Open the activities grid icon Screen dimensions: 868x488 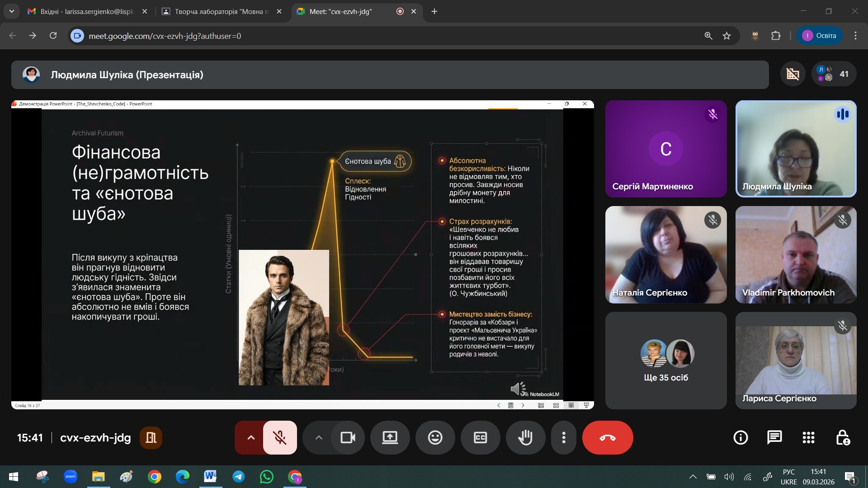tap(808, 437)
